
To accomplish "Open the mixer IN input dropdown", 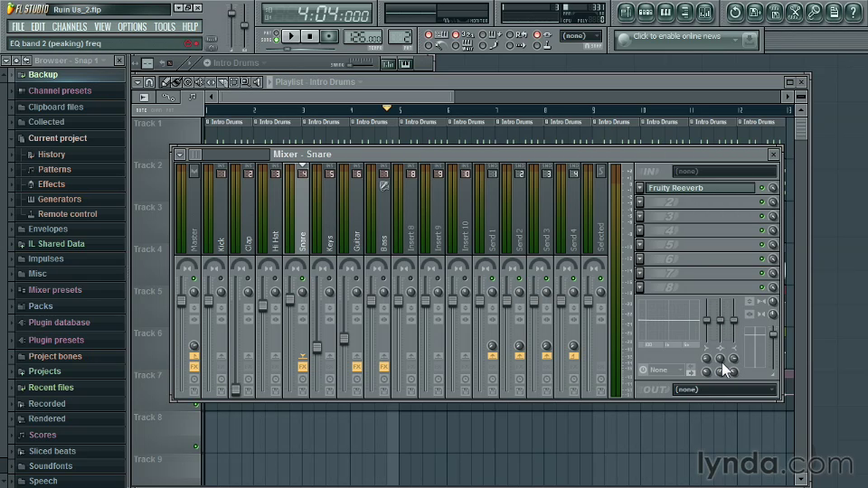I will (724, 171).
